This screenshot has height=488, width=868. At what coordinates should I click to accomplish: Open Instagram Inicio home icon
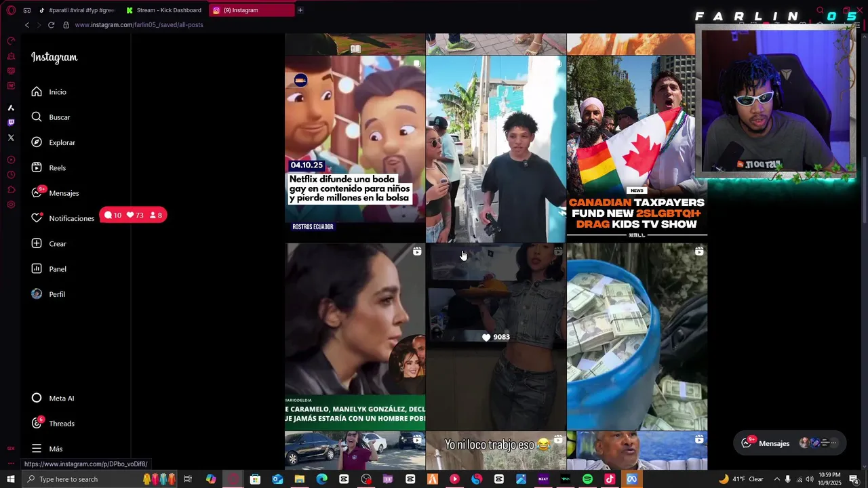point(37,91)
